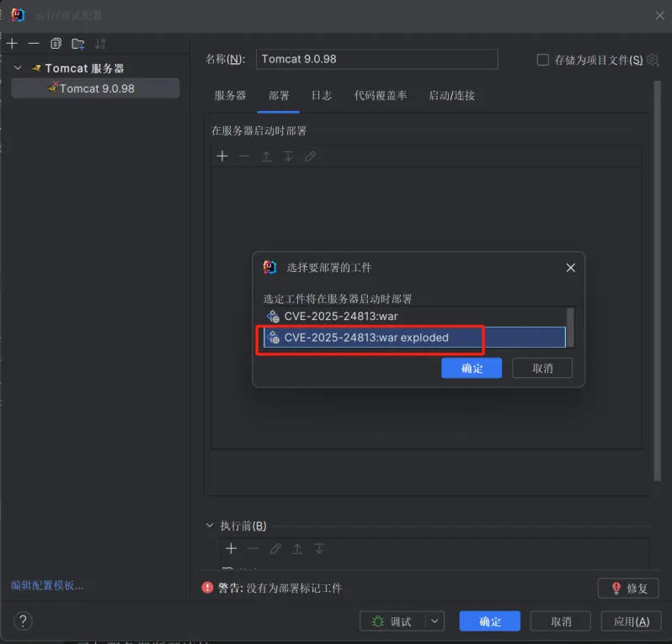Confirm configuration with bottom 确定 button

[489, 621]
